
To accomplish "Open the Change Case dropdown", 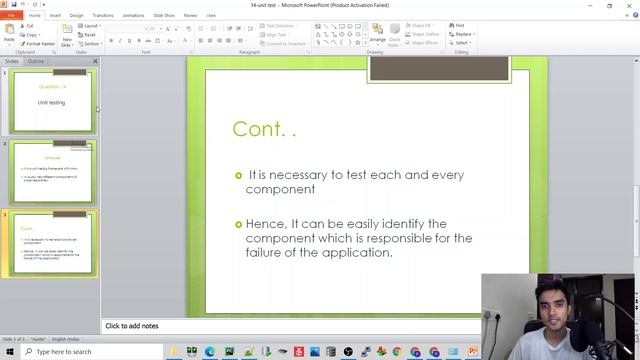I will [x=170, y=41].
